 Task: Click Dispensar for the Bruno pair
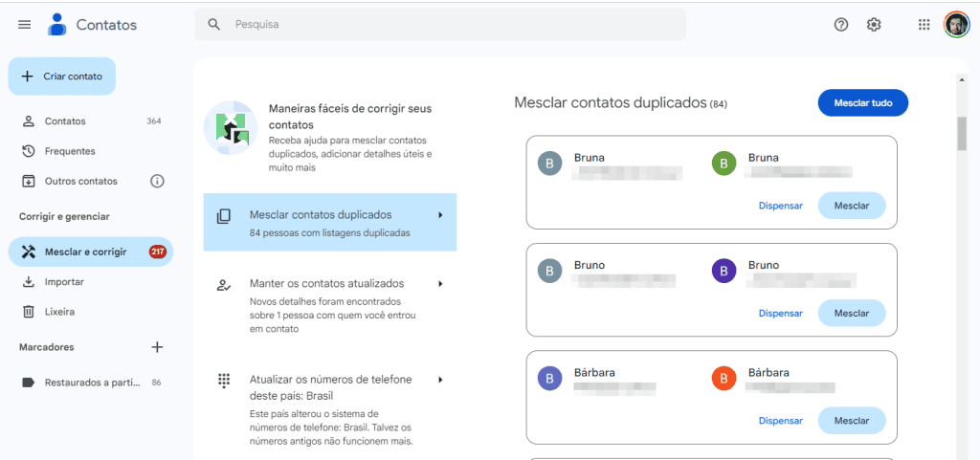click(781, 313)
